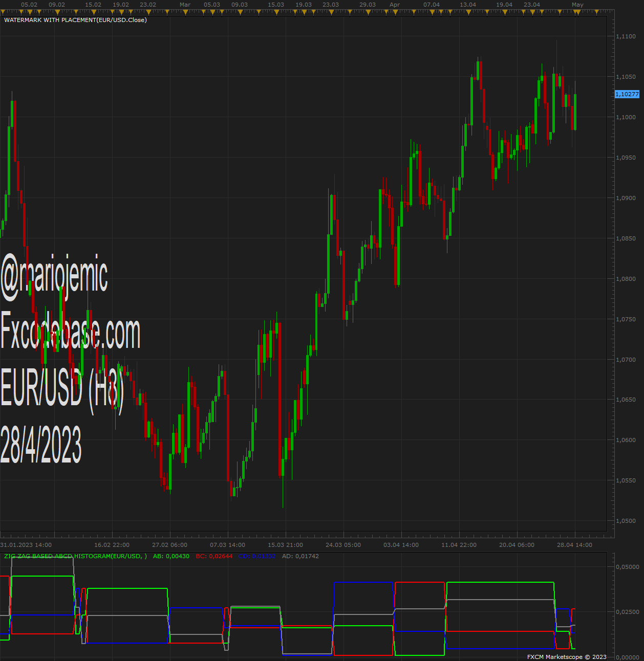Select the WATERMARK WITH PLACEMENT indicator label

point(75,20)
